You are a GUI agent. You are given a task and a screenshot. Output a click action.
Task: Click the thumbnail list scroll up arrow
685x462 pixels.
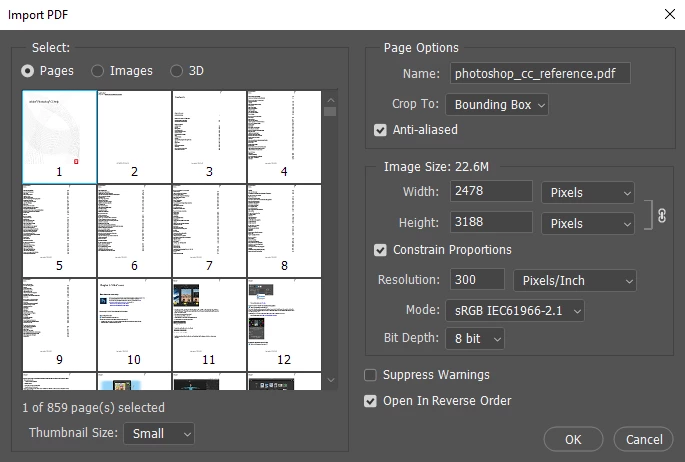[x=331, y=100]
